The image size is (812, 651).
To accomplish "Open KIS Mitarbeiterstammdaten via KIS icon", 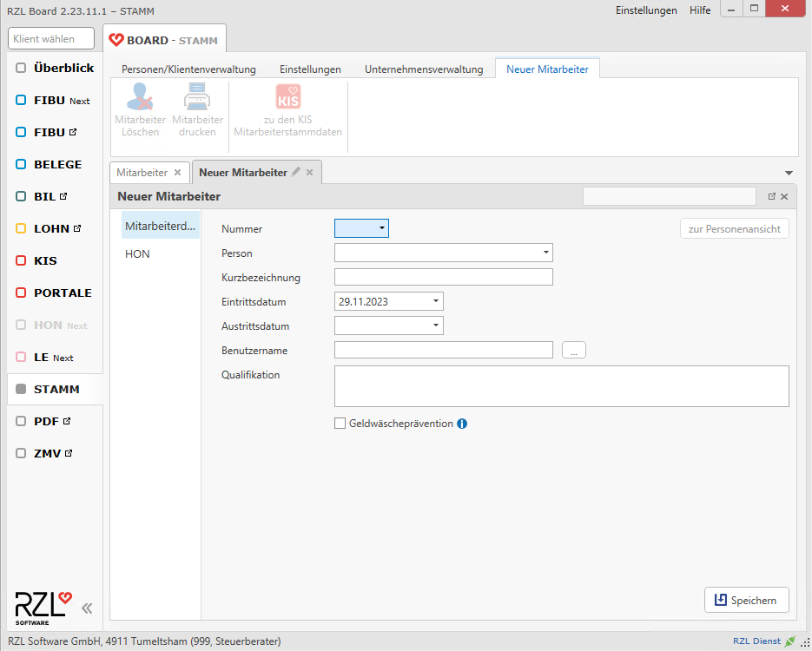I will click(287, 97).
